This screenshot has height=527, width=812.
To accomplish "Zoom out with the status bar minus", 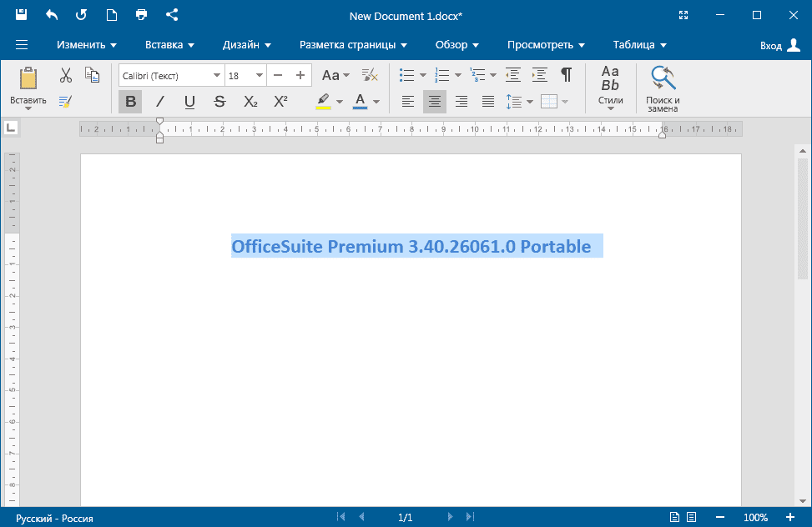I will pos(720,517).
